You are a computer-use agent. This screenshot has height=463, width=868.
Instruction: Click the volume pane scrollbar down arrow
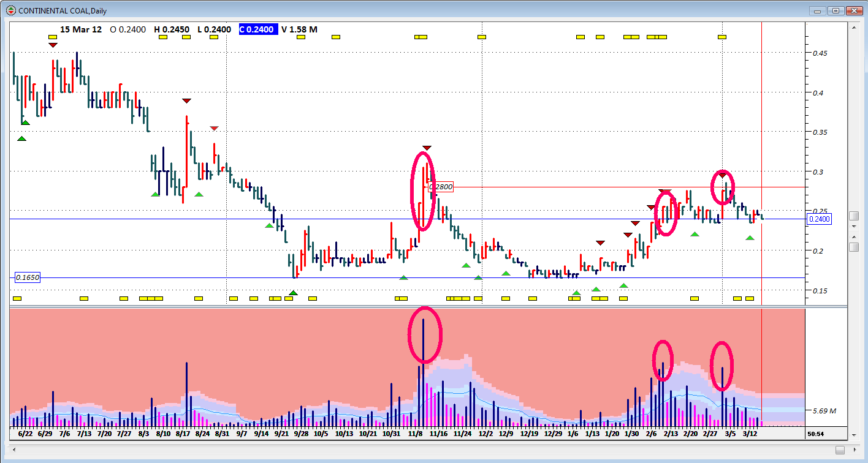pyautogui.click(x=854, y=434)
